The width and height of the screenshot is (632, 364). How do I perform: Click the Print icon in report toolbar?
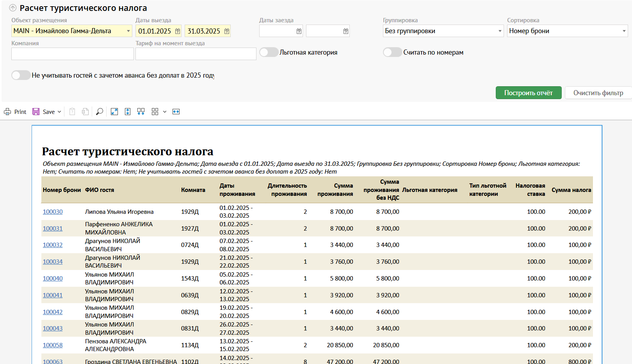8,112
